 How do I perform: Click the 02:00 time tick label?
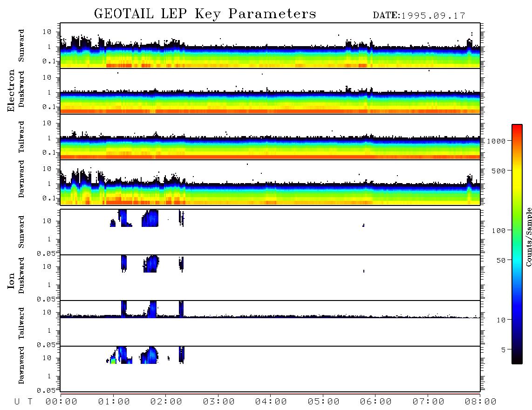tap(166, 402)
